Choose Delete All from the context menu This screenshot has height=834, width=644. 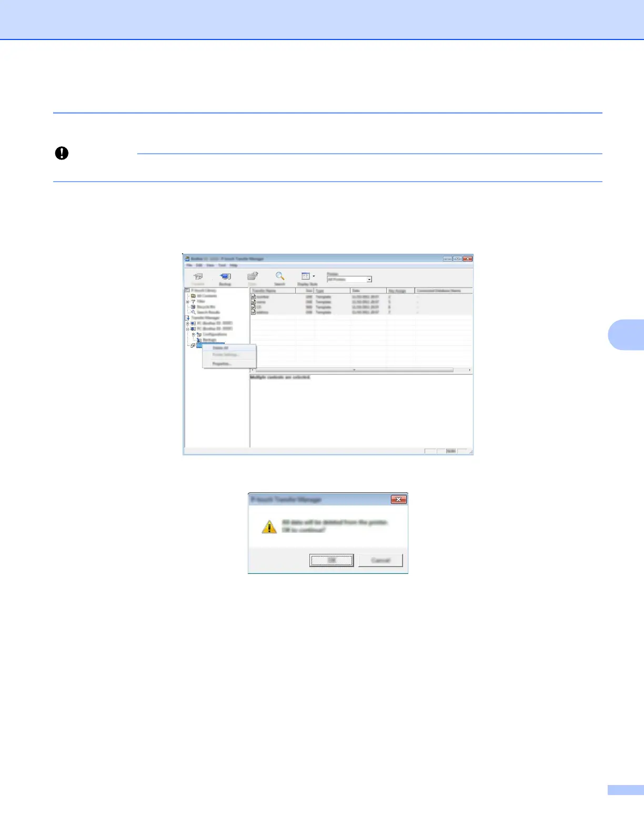click(x=229, y=348)
